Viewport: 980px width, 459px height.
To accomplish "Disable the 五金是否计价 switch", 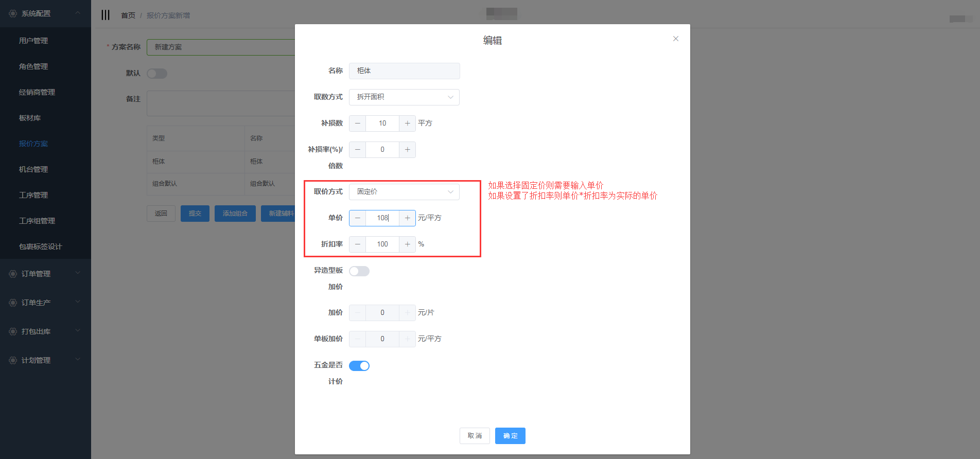I will point(359,366).
